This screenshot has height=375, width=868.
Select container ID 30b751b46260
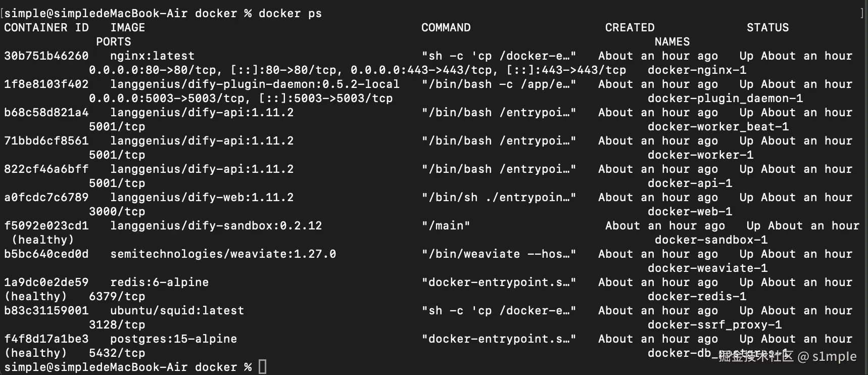tap(46, 56)
